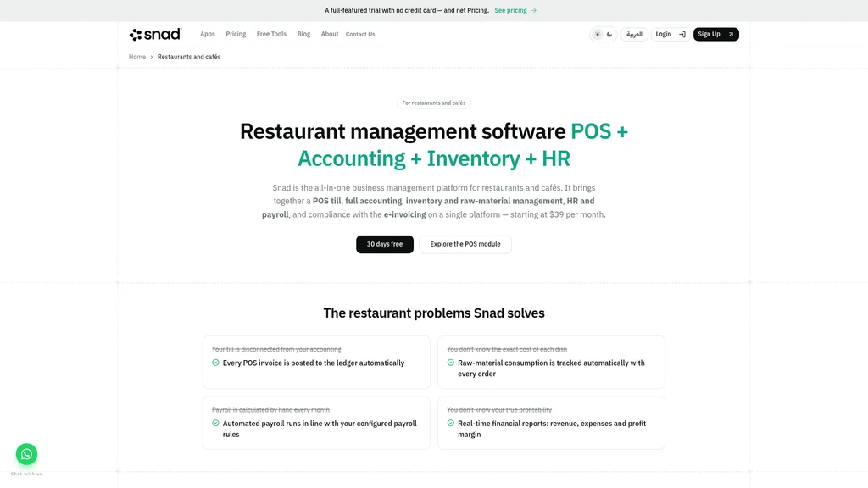Click 'Automated payroll runs in line' text
Viewport: 868px width, 488px height.
coord(320,429)
